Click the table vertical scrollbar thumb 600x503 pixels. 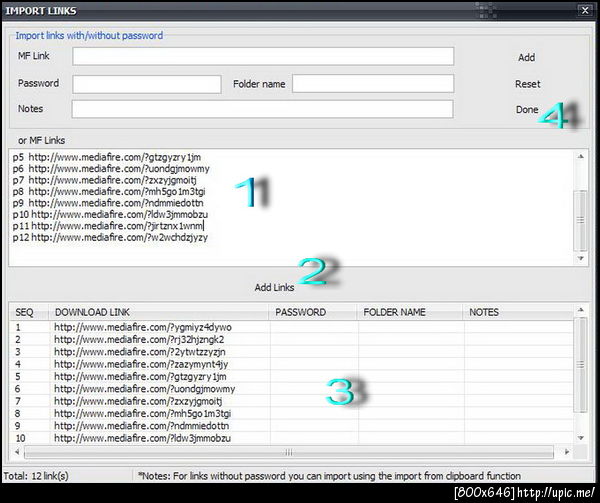580,365
